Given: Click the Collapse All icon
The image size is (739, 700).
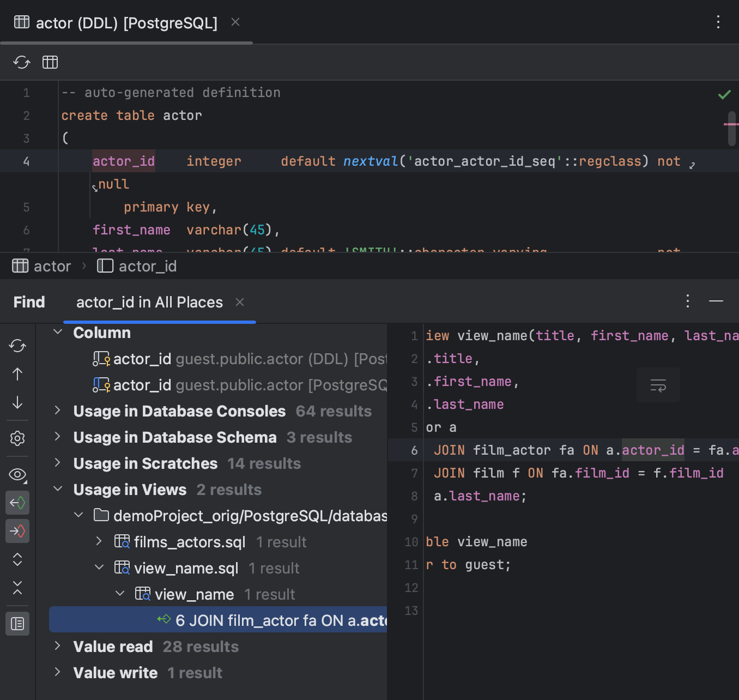Looking at the screenshot, I should 17,589.
